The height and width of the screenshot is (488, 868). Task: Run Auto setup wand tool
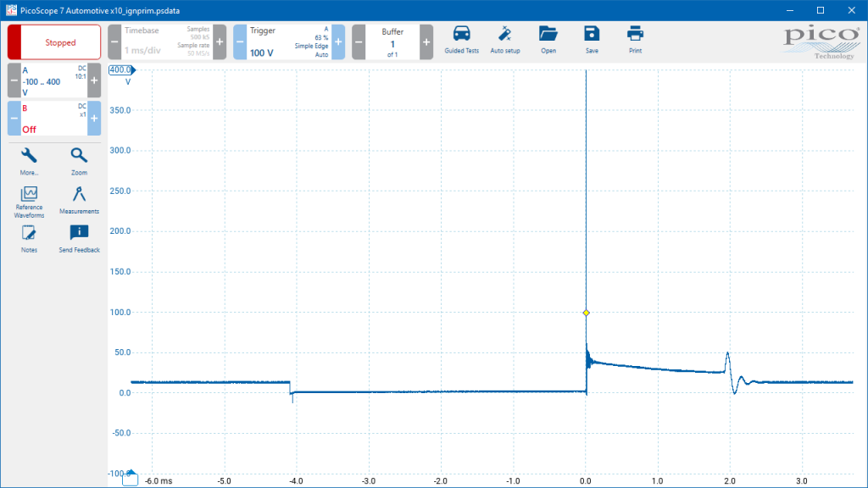(505, 40)
